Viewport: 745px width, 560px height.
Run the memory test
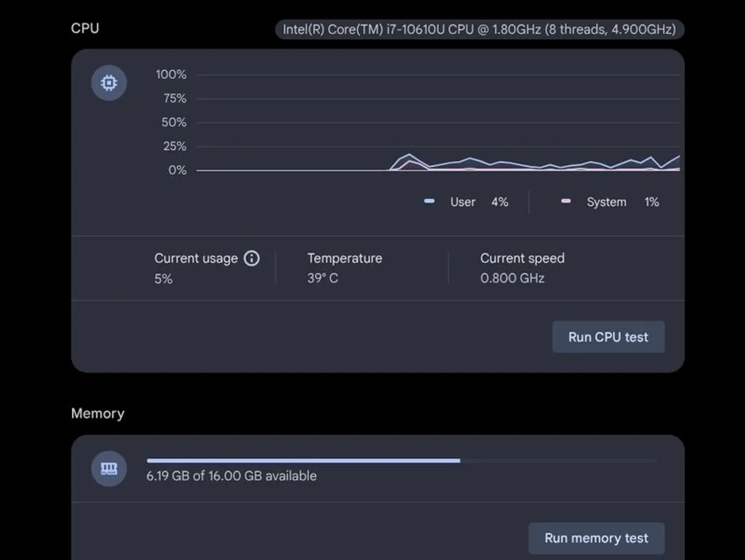[597, 538]
